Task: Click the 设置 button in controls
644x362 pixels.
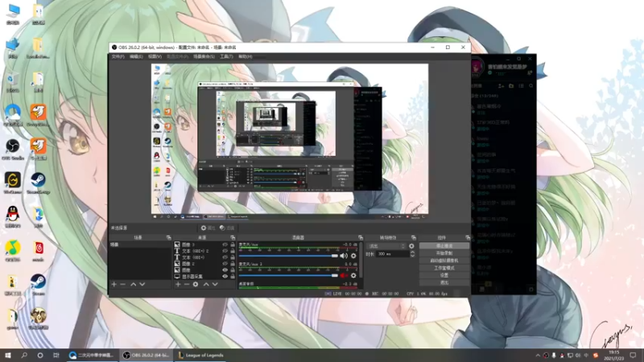Action: point(444,275)
